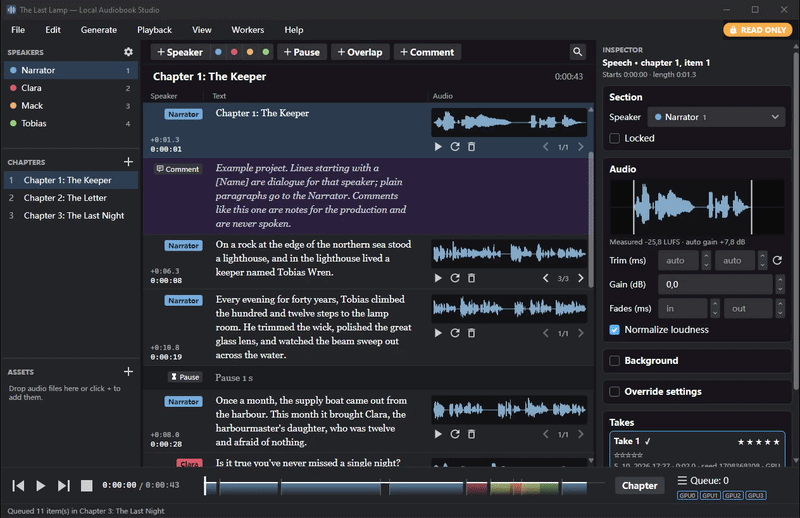Open the Generate menu

point(98,30)
